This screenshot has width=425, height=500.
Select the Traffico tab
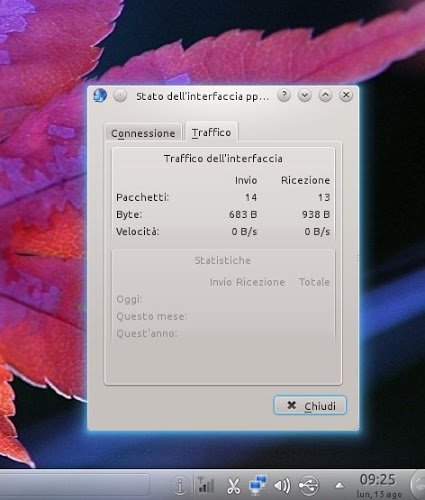[x=211, y=132]
